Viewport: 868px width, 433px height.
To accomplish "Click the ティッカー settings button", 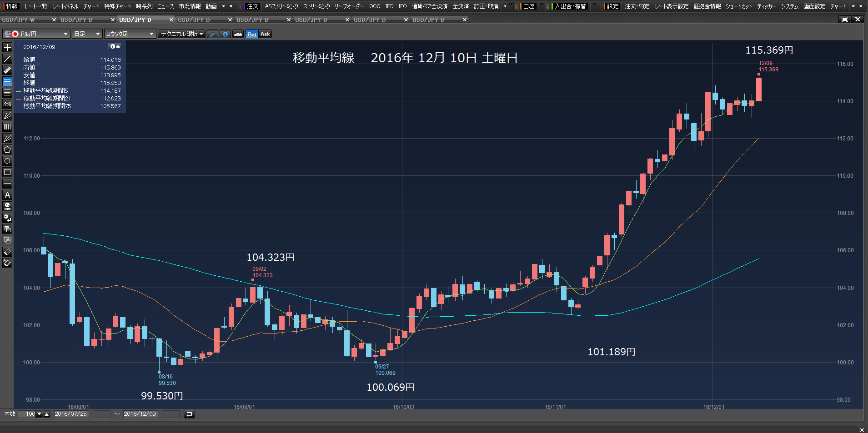I will click(767, 6).
